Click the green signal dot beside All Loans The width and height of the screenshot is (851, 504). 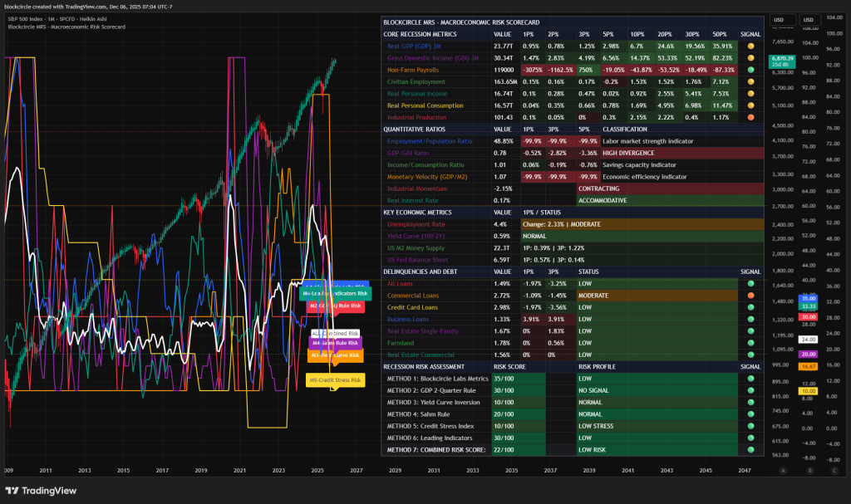click(x=750, y=283)
